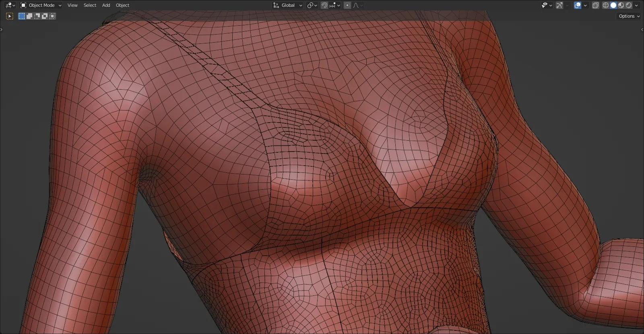The width and height of the screenshot is (644, 334).
Task: Switch to Rendered viewport shading
Action: click(x=629, y=5)
